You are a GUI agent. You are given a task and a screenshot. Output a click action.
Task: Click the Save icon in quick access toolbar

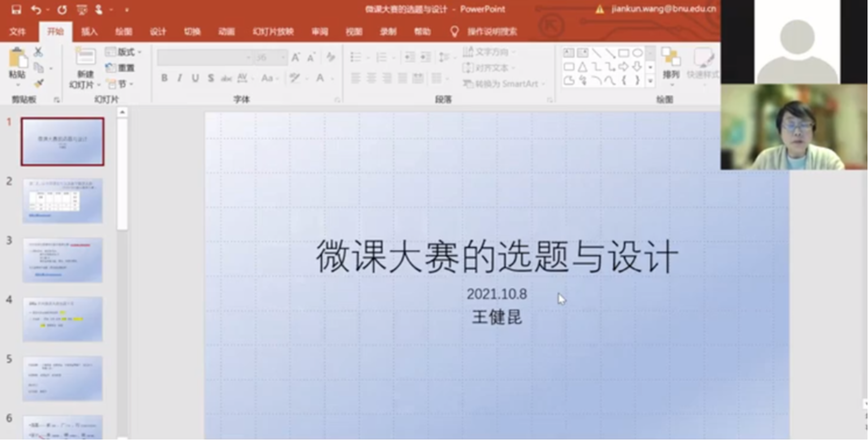pos(16,10)
